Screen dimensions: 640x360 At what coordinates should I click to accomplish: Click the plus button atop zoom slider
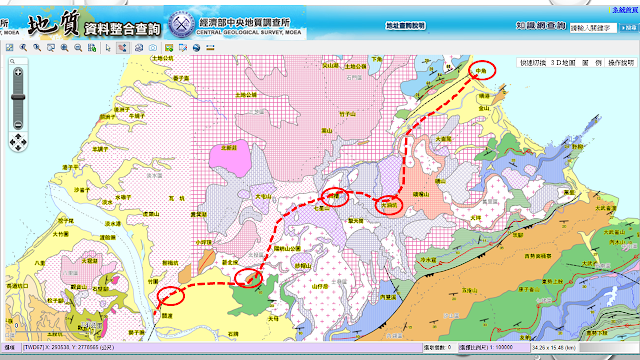click(18, 73)
